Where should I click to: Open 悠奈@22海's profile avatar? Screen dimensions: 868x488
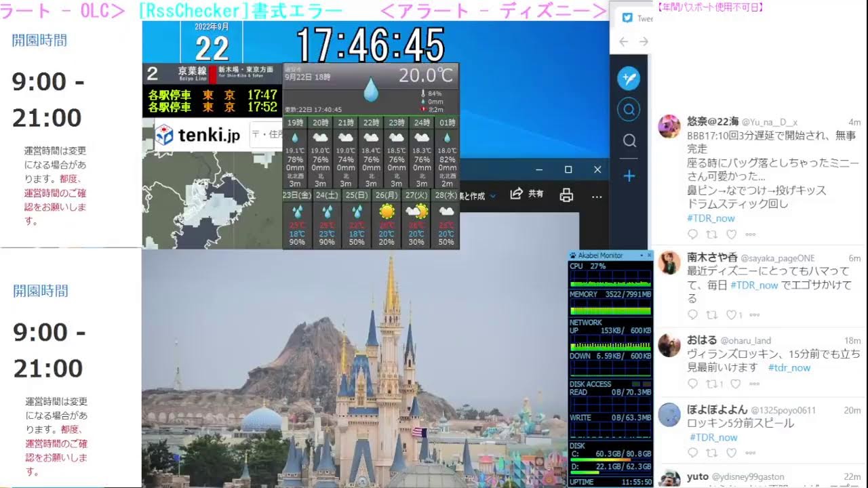(x=669, y=126)
